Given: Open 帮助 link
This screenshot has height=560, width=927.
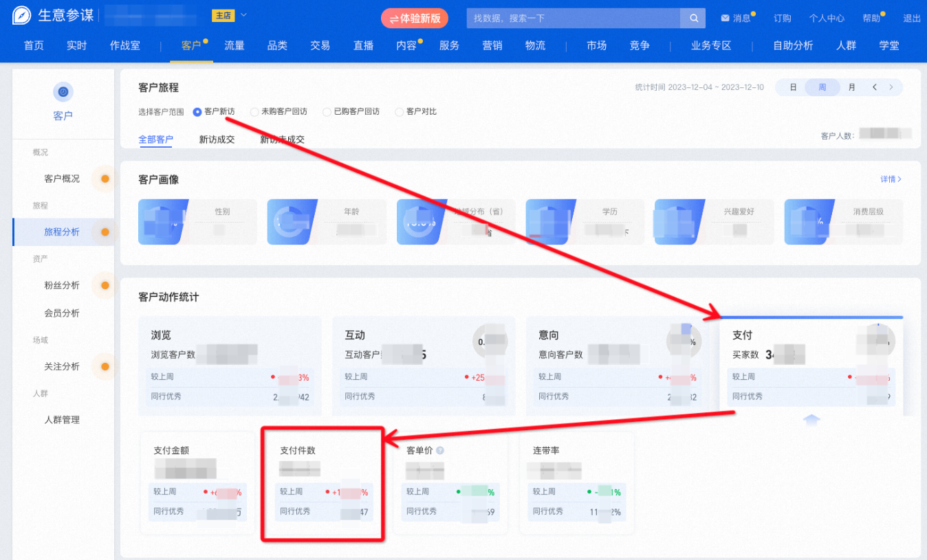Looking at the screenshot, I should coord(871,19).
